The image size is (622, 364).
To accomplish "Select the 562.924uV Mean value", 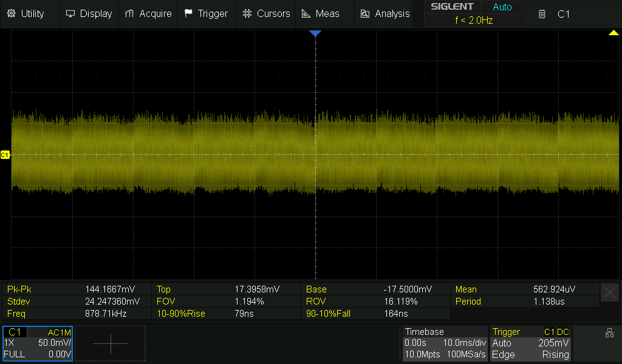I will click(554, 289).
